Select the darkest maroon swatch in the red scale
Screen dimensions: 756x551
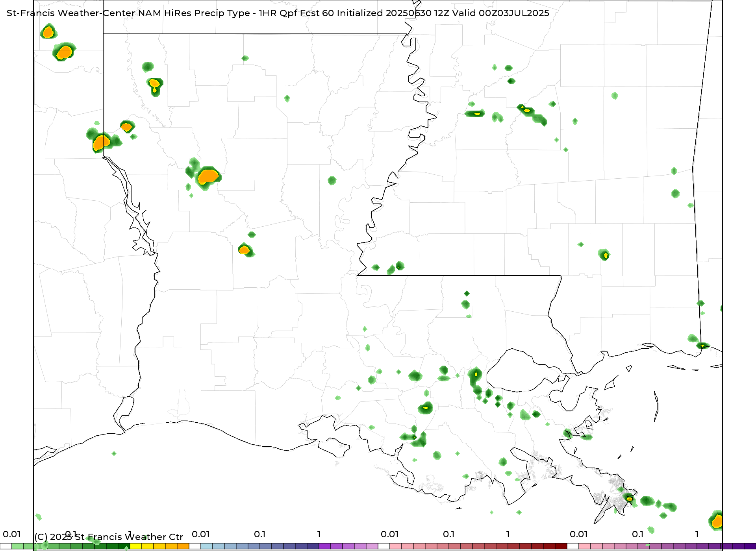[x=561, y=546]
